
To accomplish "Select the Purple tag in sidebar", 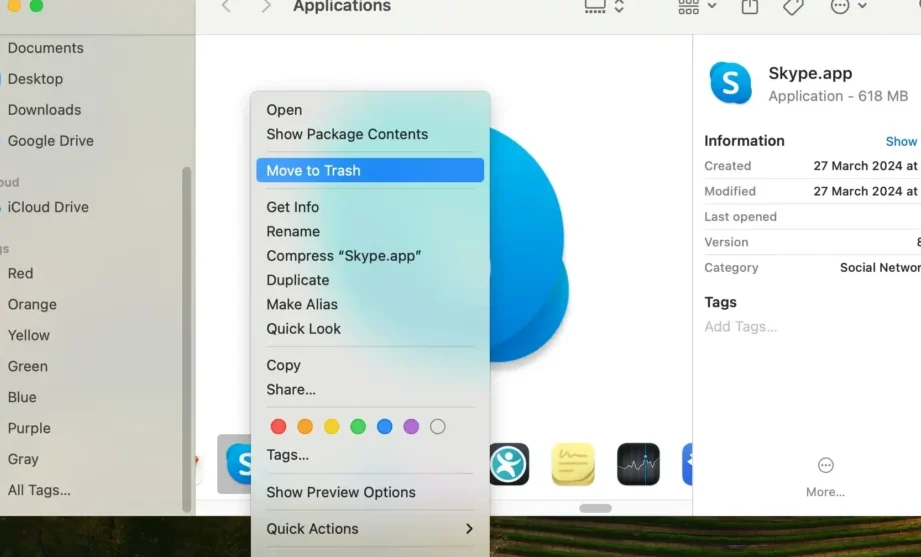I will click(x=29, y=428).
